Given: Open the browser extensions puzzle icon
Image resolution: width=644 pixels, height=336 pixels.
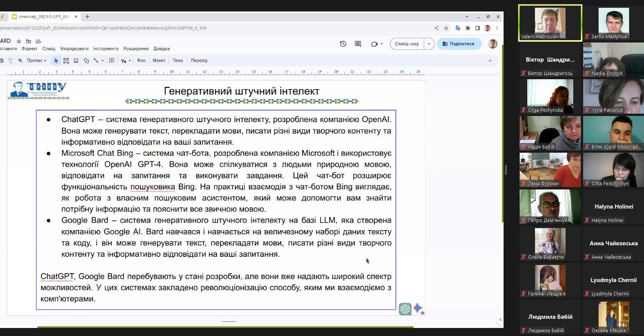Looking at the screenshot, I should click(x=468, y=28).
